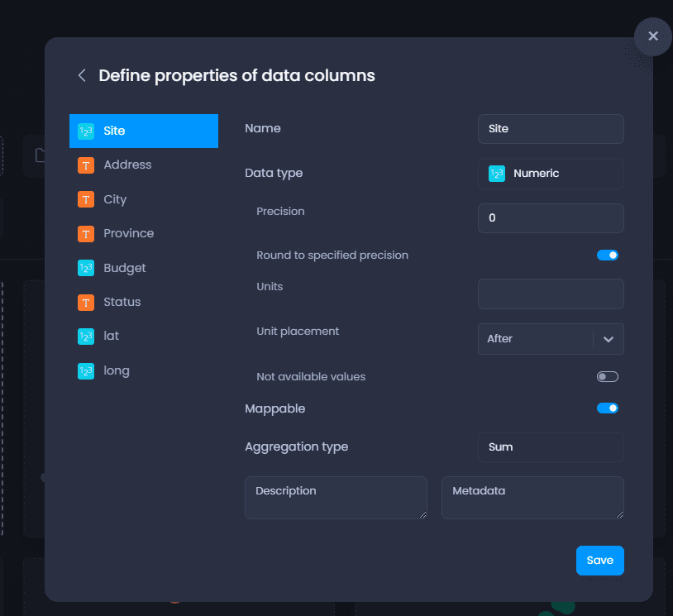The width and height of the screenshot is (673, 616).
Task: Toggle the Mappable switch
Action: (608, 408)
